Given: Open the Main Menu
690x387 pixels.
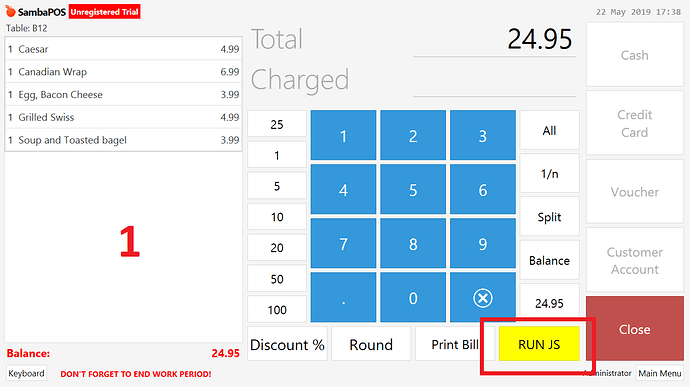Looking at the screenshot, I should click(660, 373).
